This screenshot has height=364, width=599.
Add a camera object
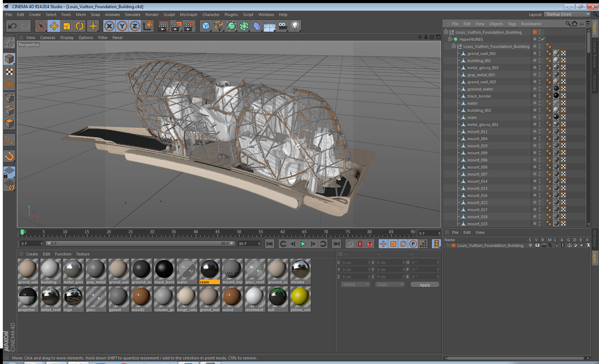tap(282, 26)
